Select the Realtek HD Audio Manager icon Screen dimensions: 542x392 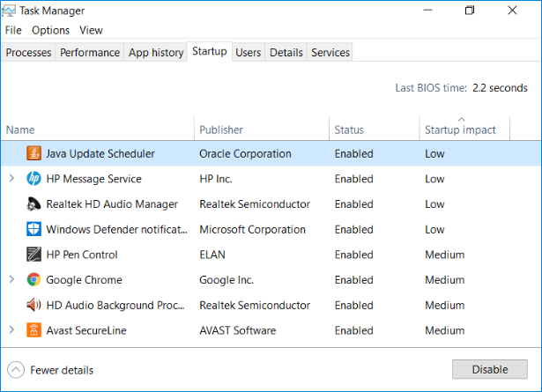point(33,204)
